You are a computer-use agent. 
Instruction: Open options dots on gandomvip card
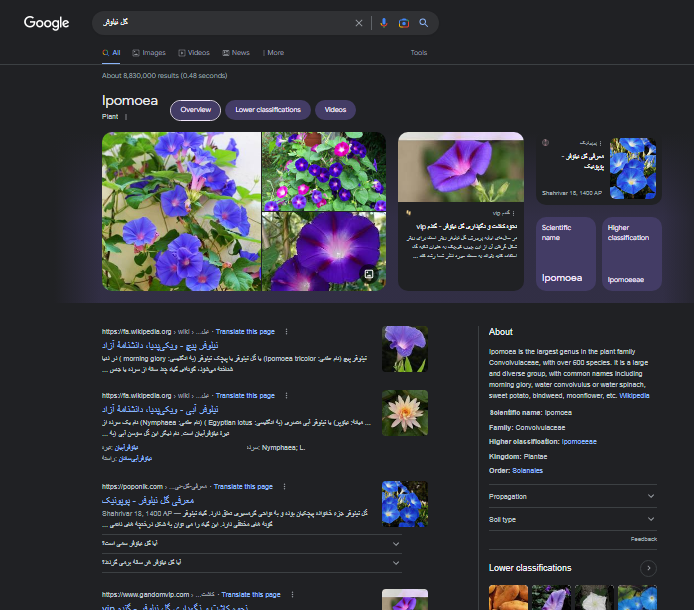click(513, 213)
